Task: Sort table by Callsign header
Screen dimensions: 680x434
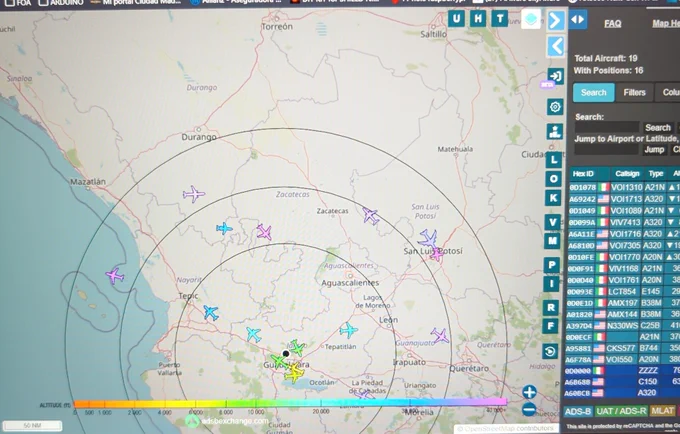Action: pos(627,174)
